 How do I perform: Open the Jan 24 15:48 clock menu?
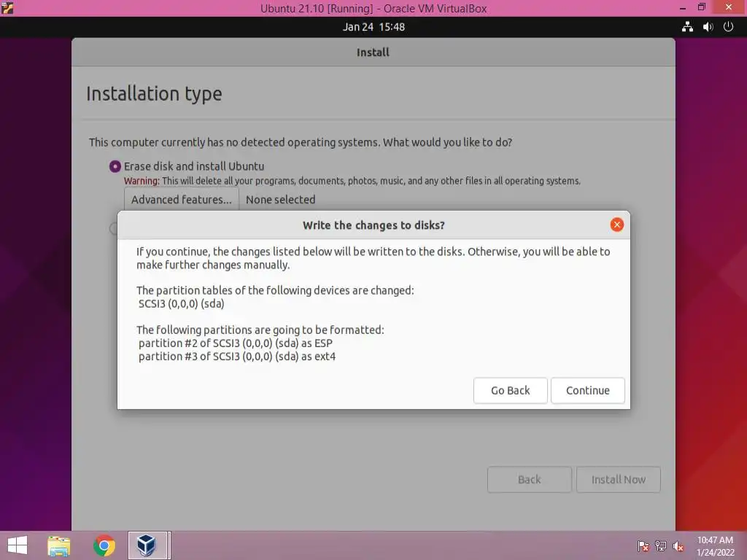click(373, 27)
